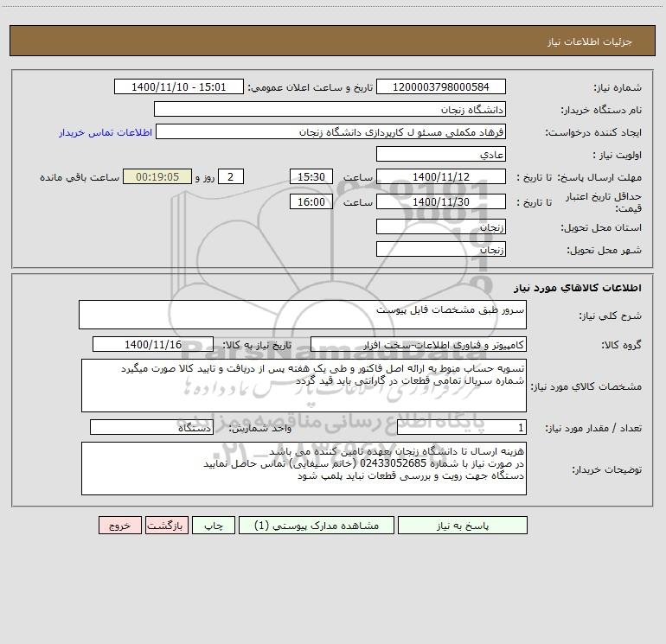Click the goods specifications text area
This screenshot has height=644, width=666.
point(304,386)
